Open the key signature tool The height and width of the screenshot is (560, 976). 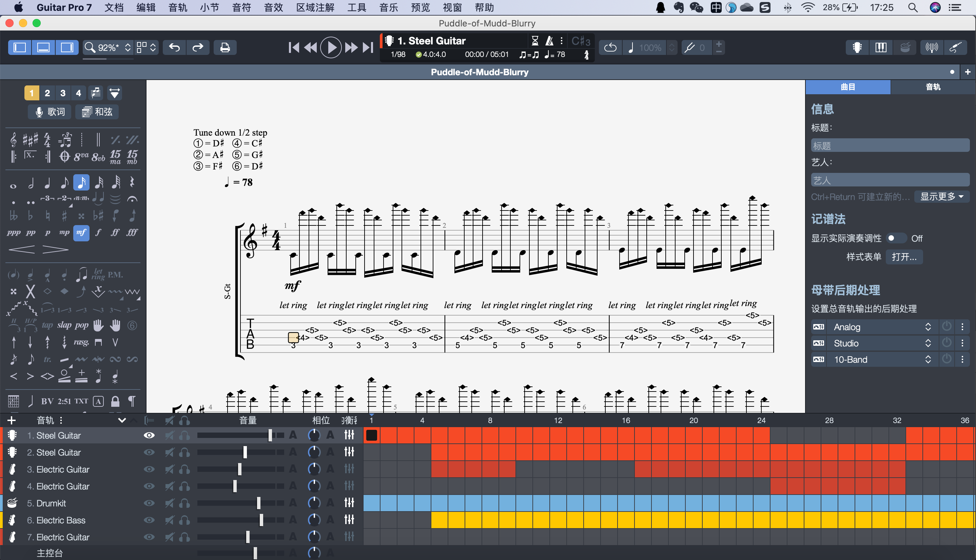[31, 140]
